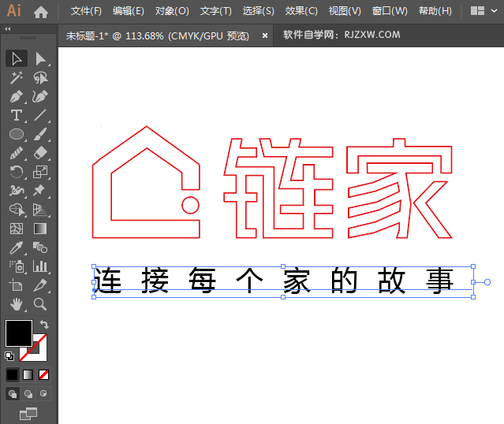Open the 帮助(H) menu
The width and height of the screenshot is (504, 424).
435,11
